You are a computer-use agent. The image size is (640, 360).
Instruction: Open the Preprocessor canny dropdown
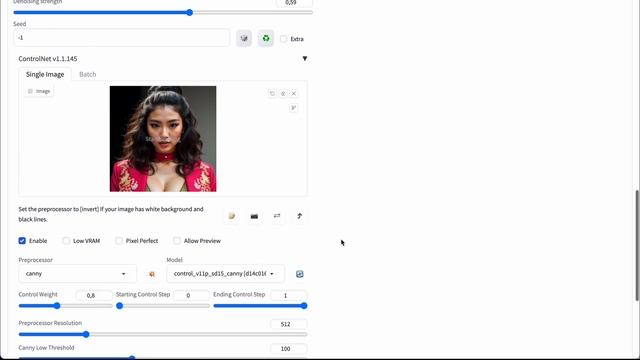click(x=77, y=274)
